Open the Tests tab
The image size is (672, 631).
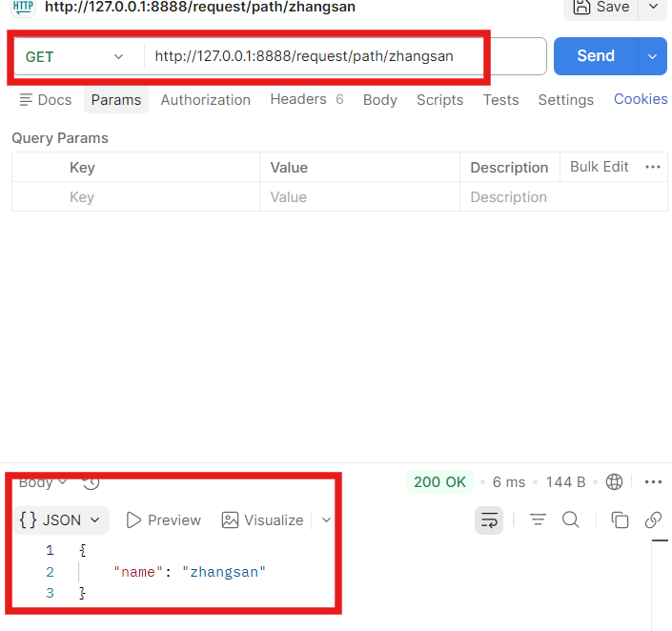click(x=501, y=100)
